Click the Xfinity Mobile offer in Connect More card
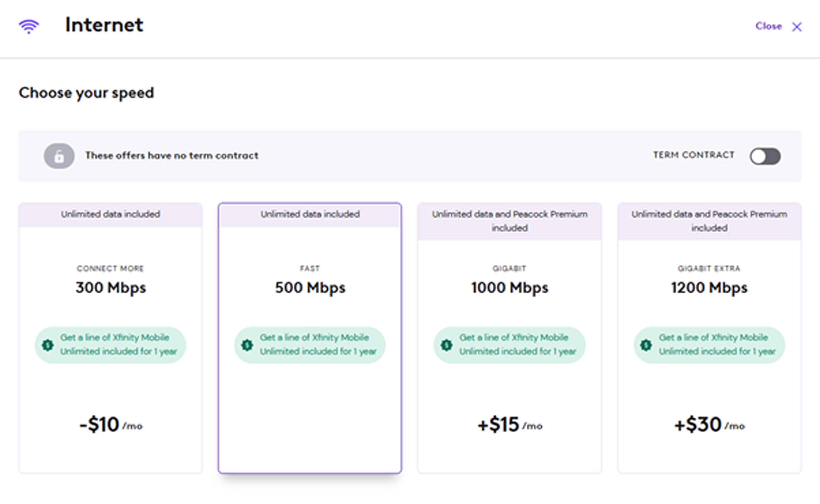This screenshot has height=504, width=820. (118, 345)
